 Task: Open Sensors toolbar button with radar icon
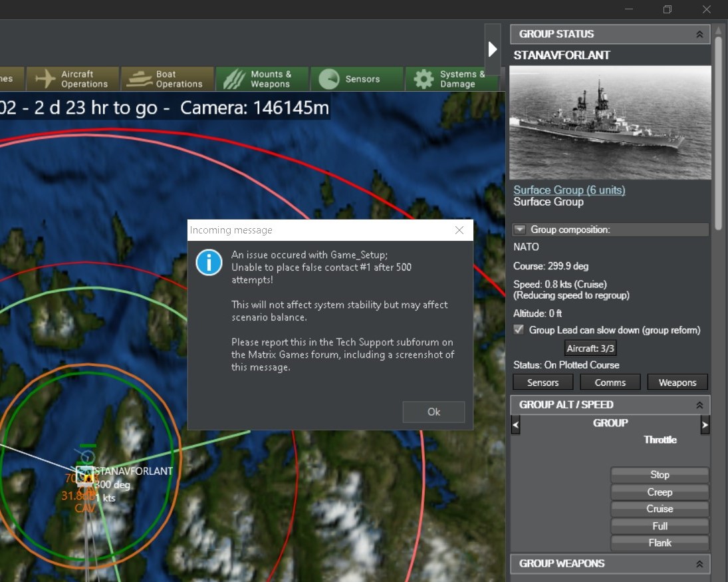click(x=357, y=79)
